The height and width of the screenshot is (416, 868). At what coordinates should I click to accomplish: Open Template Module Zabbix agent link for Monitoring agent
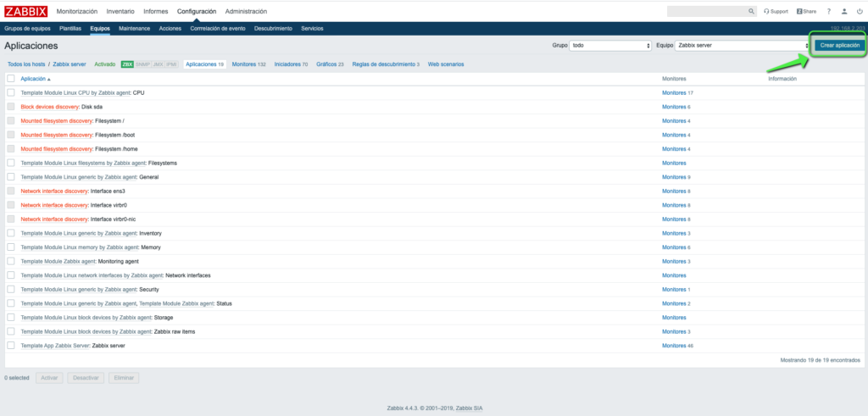(x=58, y=261)
